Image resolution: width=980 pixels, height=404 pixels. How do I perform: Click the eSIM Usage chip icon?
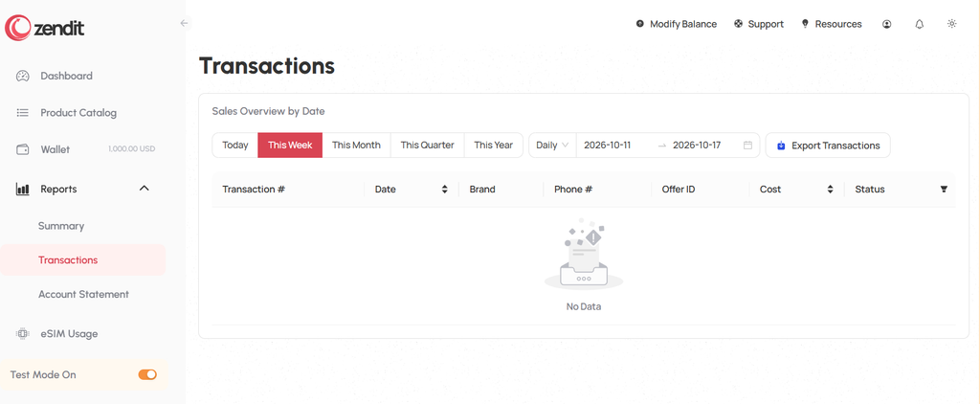click(23, 334)
